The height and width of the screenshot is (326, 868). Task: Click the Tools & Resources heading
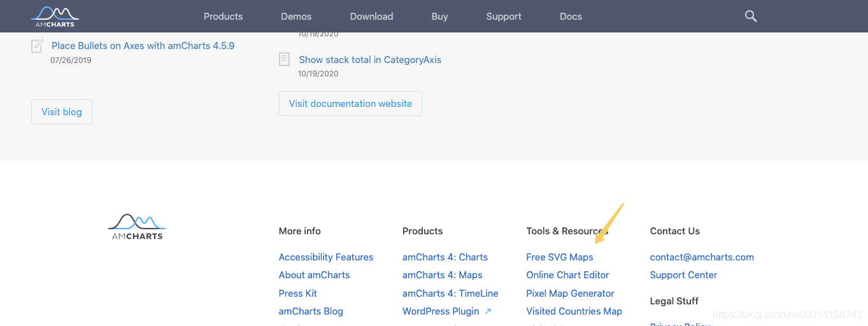point(567,231)
